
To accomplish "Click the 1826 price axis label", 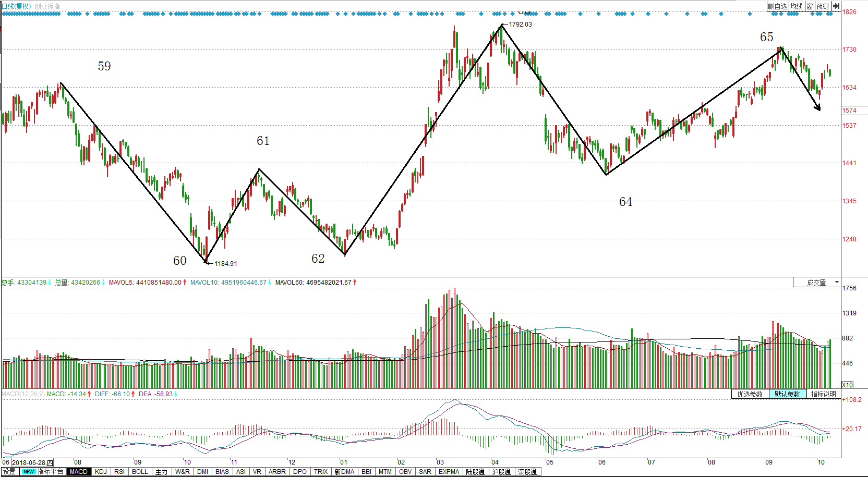I will coord(849,11).
